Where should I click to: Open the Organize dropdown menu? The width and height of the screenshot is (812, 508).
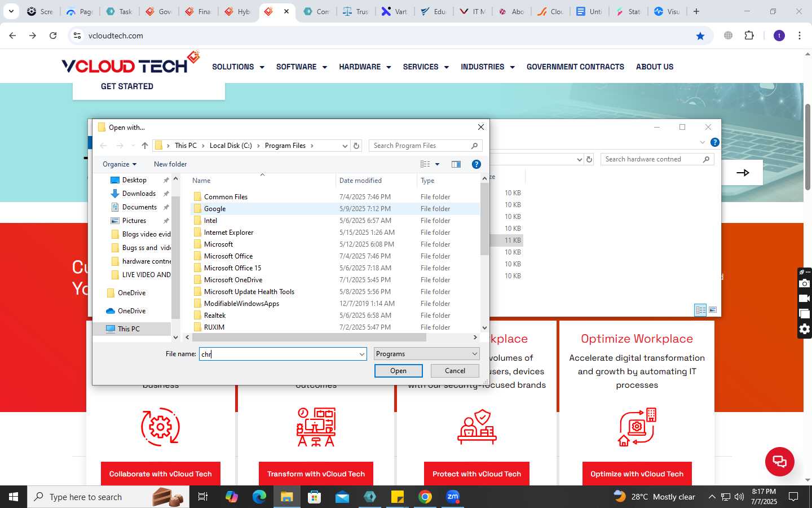[119, 164]
